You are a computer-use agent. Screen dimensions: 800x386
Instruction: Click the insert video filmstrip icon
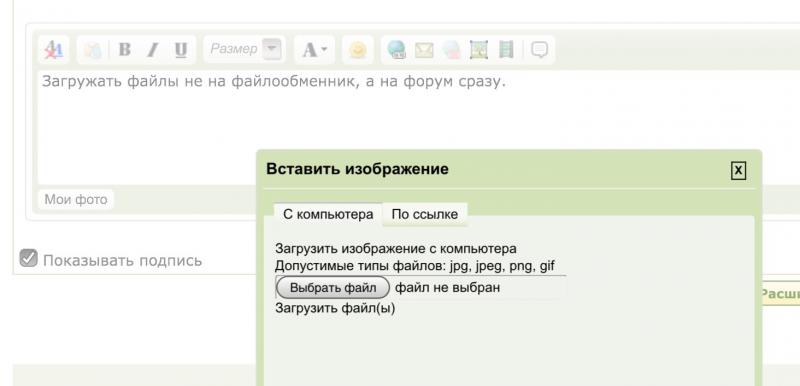[x=506, y=50]
